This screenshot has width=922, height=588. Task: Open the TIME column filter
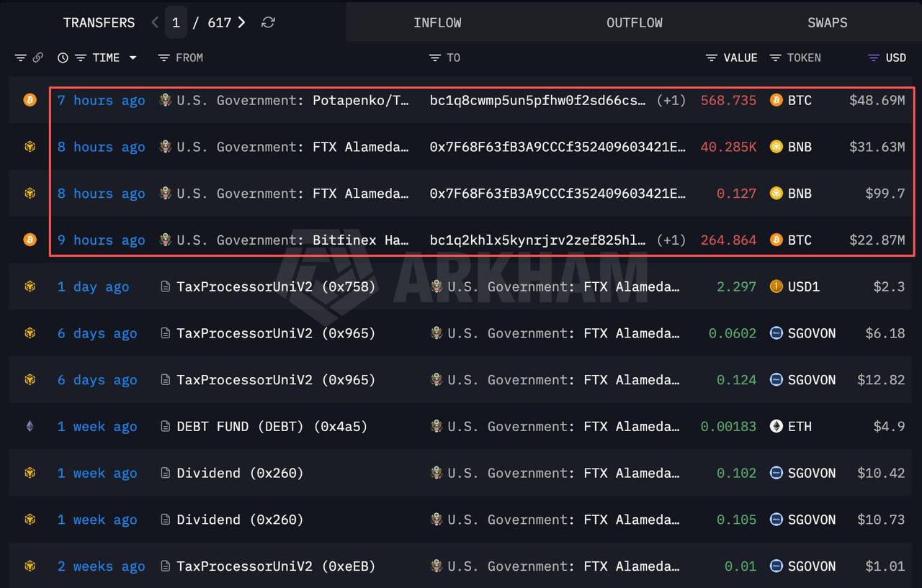[81, 58]
